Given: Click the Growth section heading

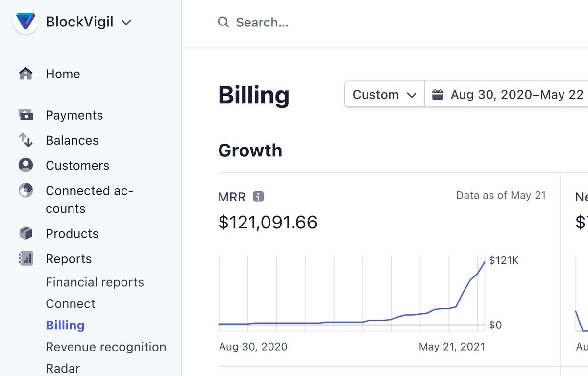Looking at the screenshot, I should [250, 150].
